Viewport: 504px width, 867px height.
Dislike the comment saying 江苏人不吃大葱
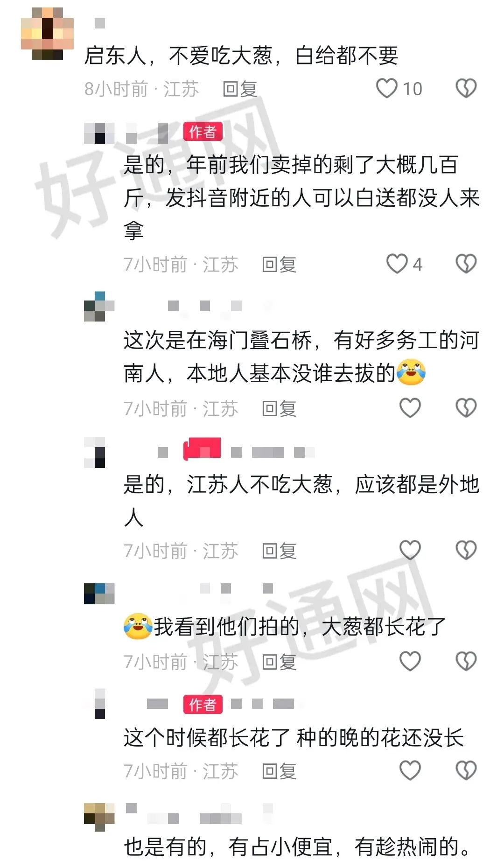(466, 551)
